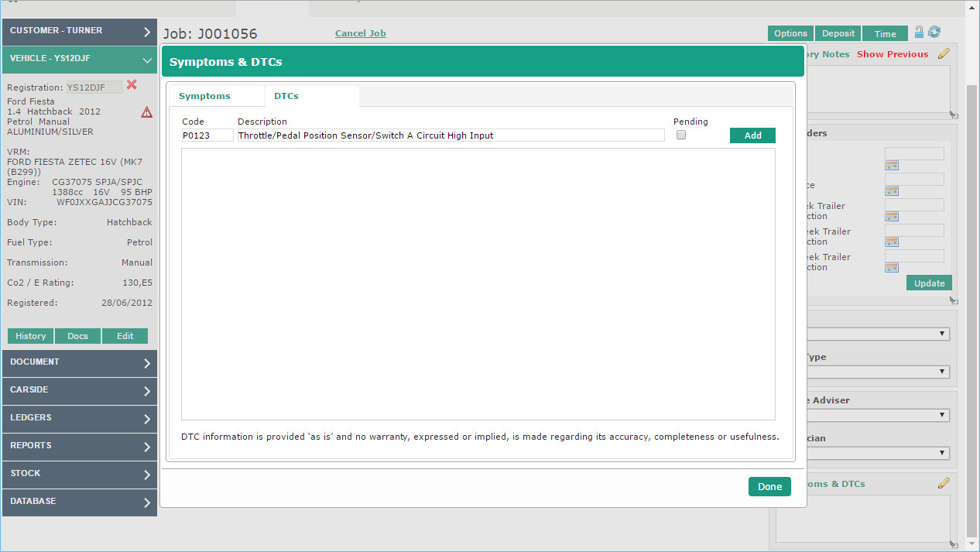This screenshot has width=980, height=552.
Task: Click the pencil icon in Symptoms & DTCs panel
Action: pos(944,484)
